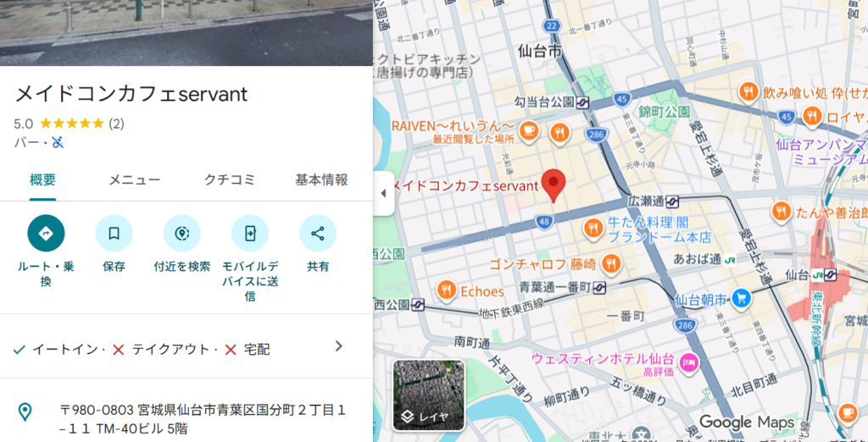Click the 仙台朝市 shopping cart marker

[x=742, y=298]
